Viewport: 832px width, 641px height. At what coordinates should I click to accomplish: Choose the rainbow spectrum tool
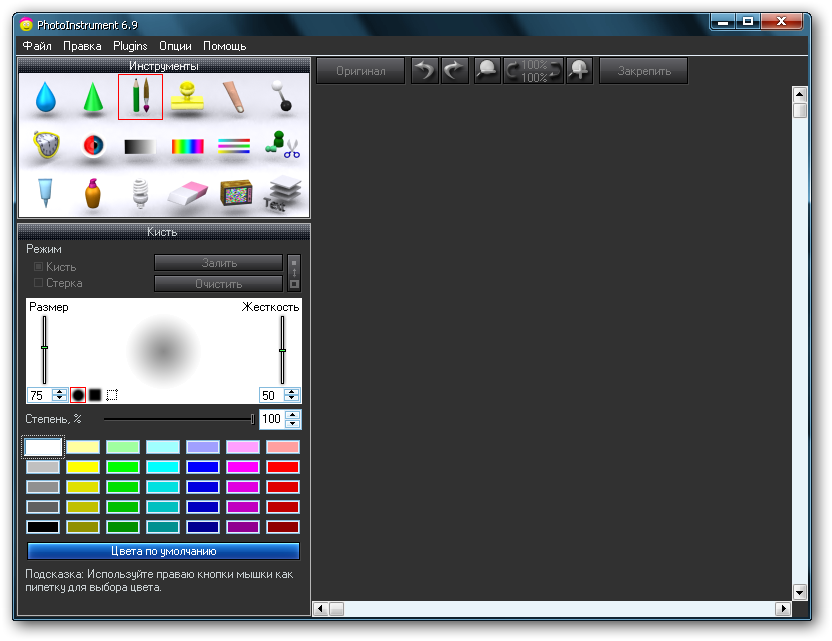pyautogui.click(x=187, y=147)
